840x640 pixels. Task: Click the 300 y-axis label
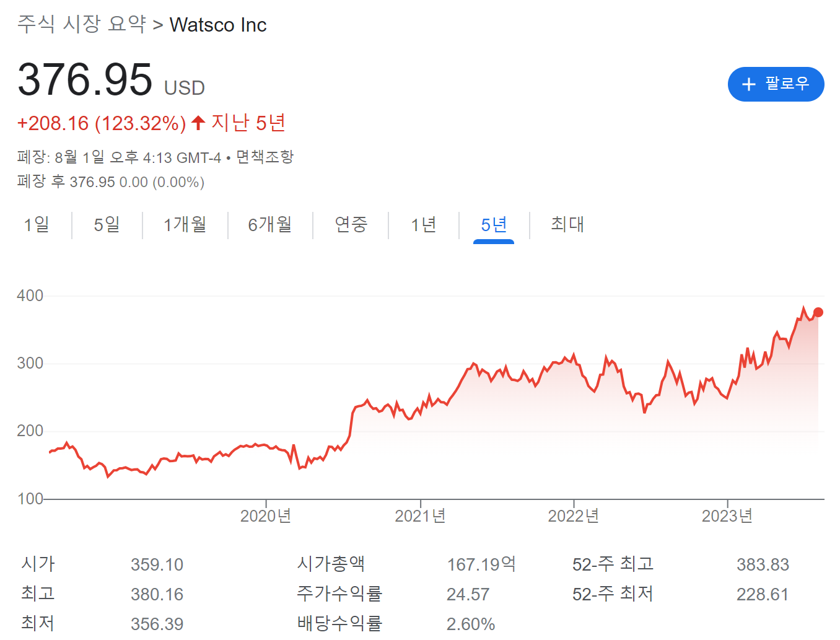(30, 363)
